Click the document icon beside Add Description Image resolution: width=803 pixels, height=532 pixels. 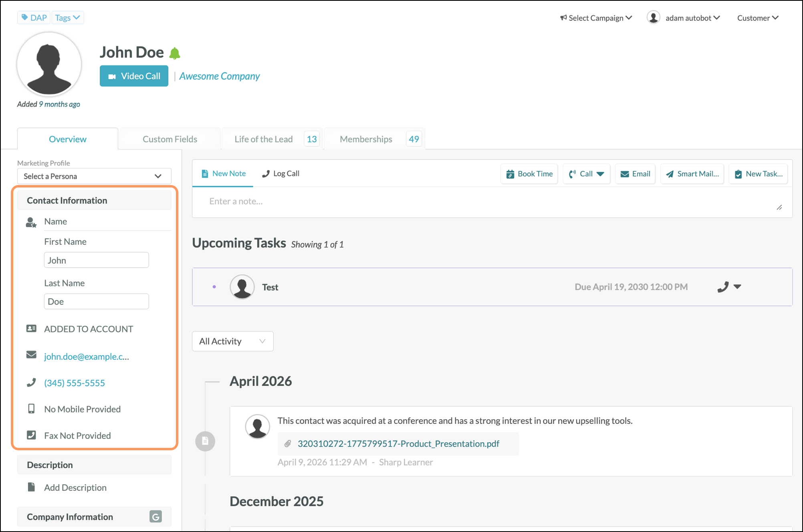[x=31, y=487]
